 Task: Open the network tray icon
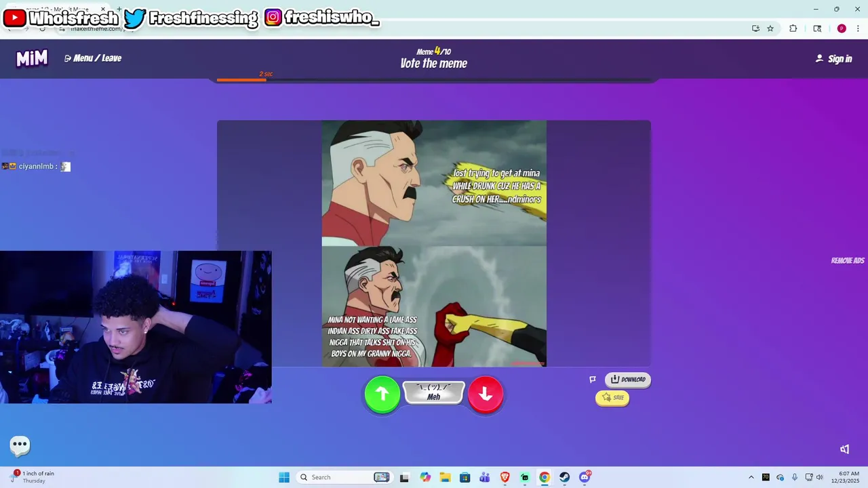(809, 477)
